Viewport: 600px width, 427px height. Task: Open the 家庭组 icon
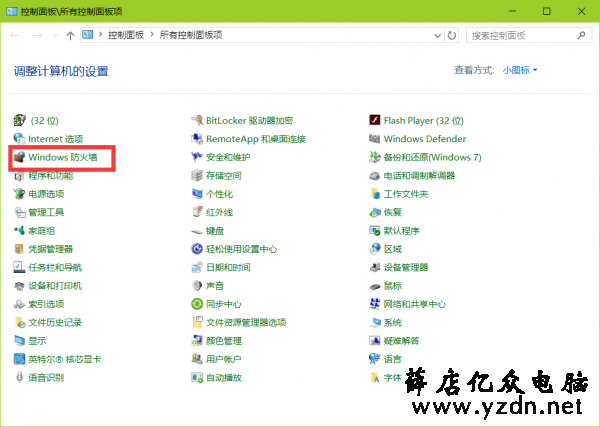coord(19,231)
